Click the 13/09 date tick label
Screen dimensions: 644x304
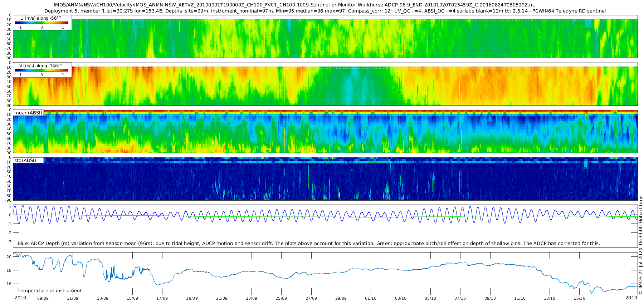[103, 298]
